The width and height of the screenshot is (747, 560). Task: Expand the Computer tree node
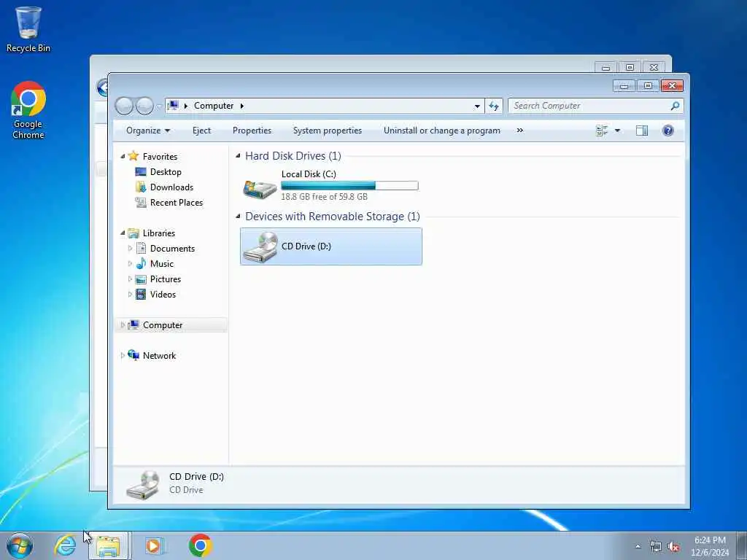click(123, 324)
